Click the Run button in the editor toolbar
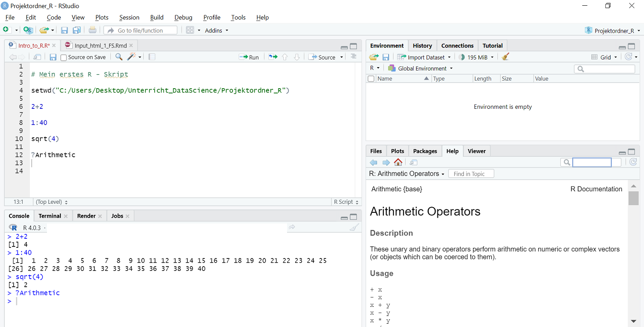This screenshot has width=644, height=327. [249, 57]
